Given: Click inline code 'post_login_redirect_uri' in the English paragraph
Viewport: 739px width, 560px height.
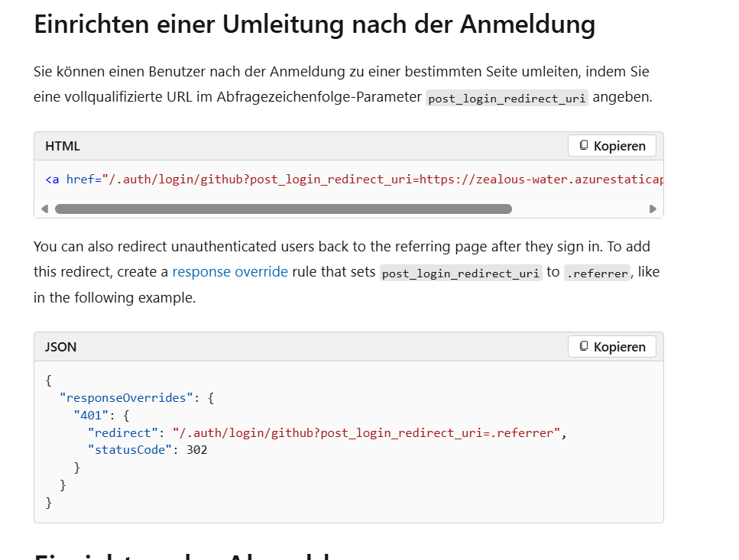Looking at the screenshot, I should (461, 274).
